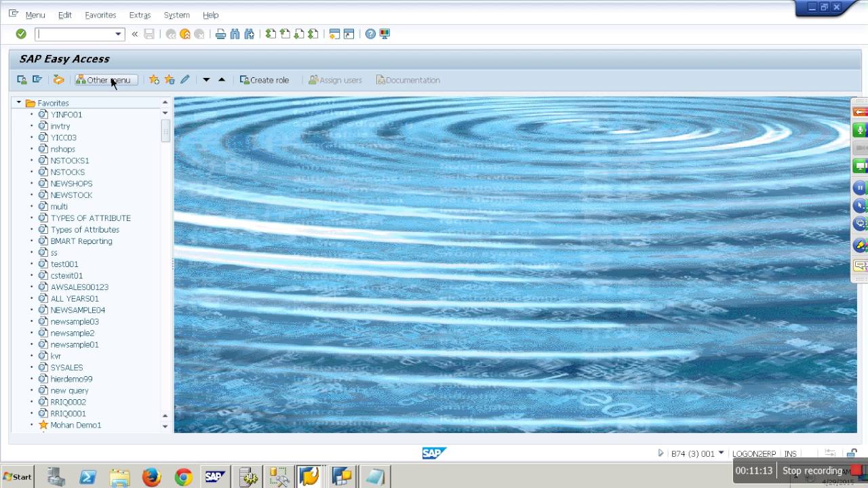868x488 pixels.
Task: Click the Print icon in standard toolbar
Action: pyautogui.click(x=220, y=34)
